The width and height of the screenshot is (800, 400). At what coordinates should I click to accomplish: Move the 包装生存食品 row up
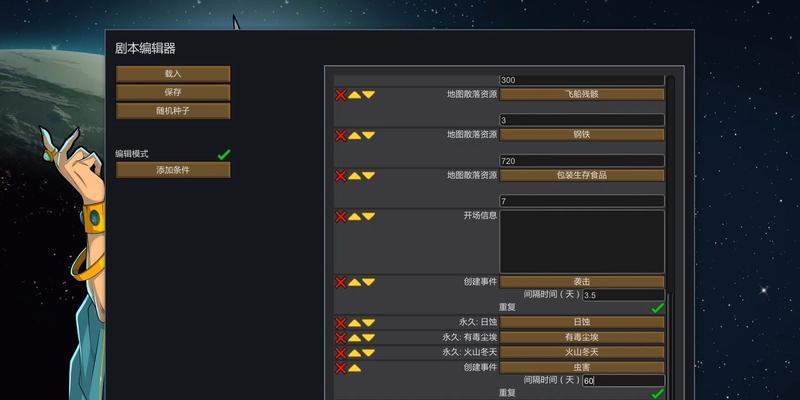pyautogui.click(x=355, y=175)
